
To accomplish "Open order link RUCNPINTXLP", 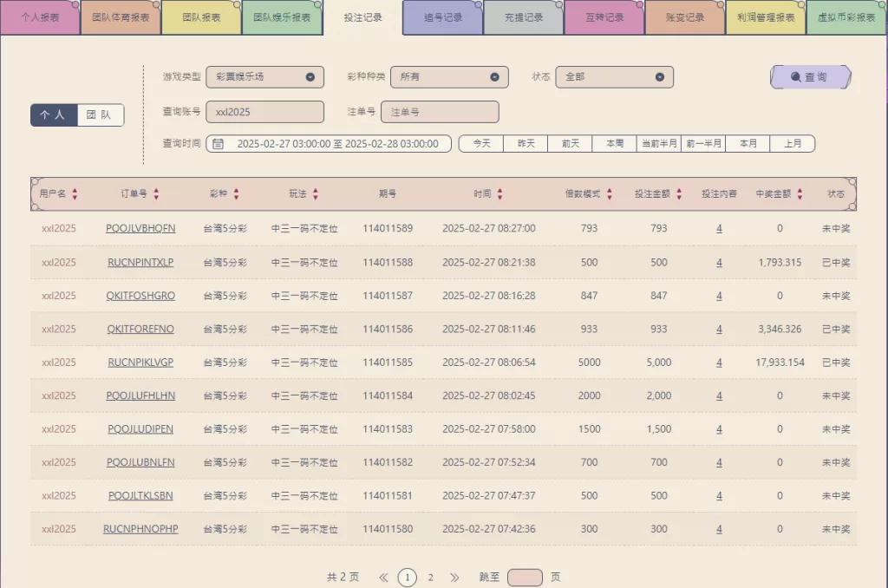I will (140, 262).
